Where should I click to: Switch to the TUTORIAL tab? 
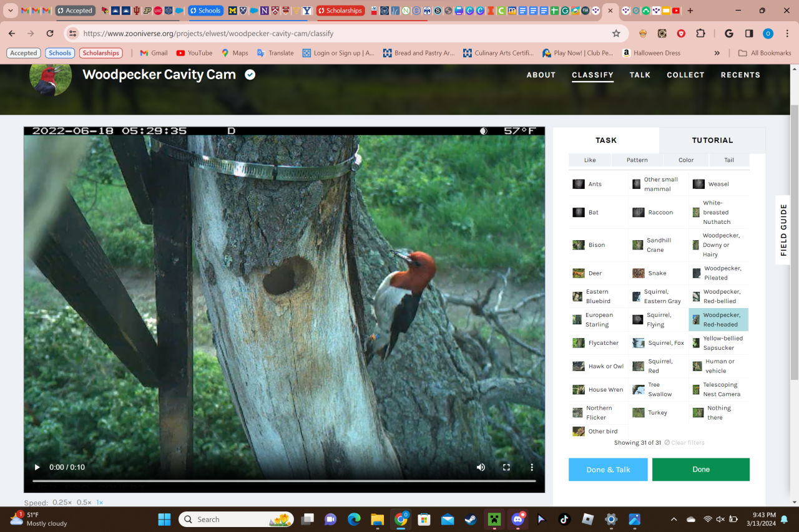click(712, 140)
